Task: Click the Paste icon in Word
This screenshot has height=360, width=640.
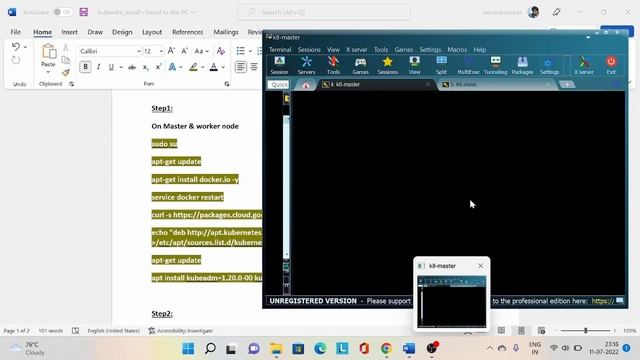Action: click(48, 52)
